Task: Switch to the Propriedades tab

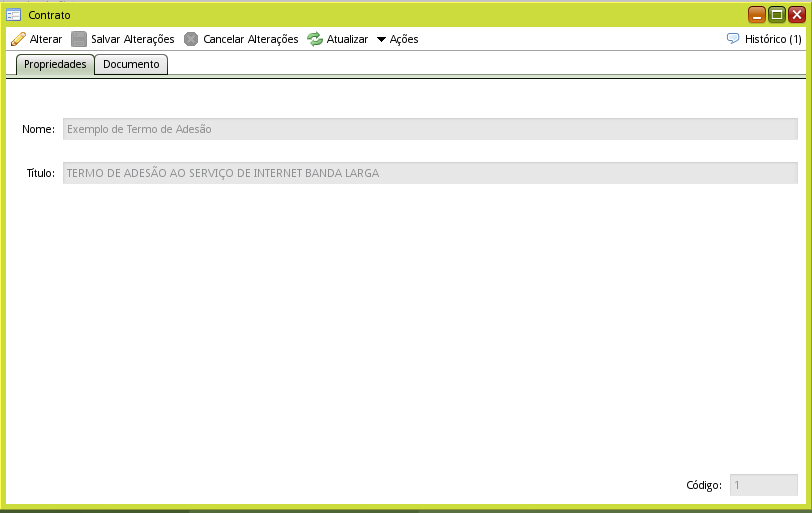Action: pos(55,64)
